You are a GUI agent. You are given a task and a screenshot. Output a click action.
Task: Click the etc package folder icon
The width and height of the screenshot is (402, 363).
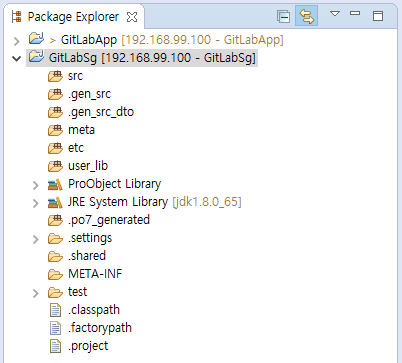point(55,148)
